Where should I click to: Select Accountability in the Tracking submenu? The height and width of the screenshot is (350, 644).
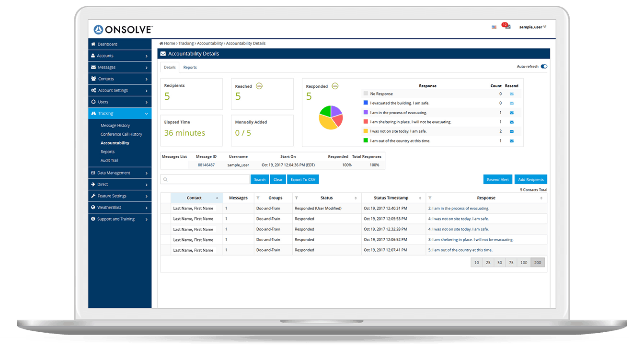pos(115,143)
